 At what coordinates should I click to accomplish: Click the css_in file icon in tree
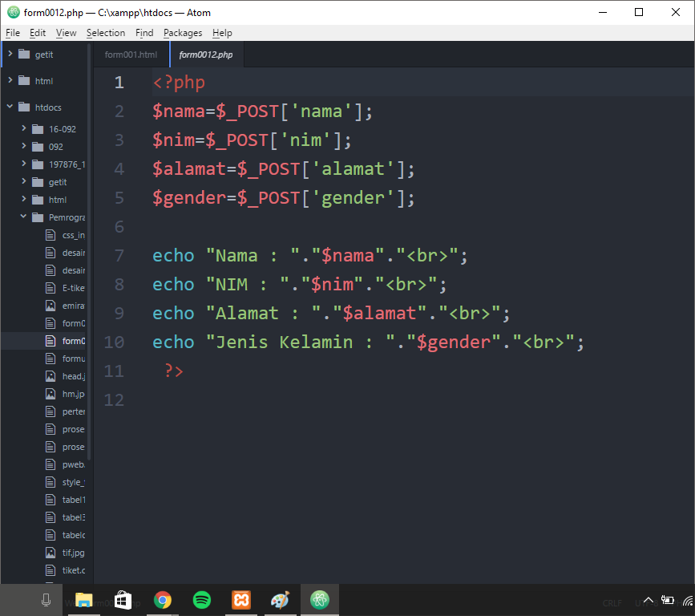[51, 234]
